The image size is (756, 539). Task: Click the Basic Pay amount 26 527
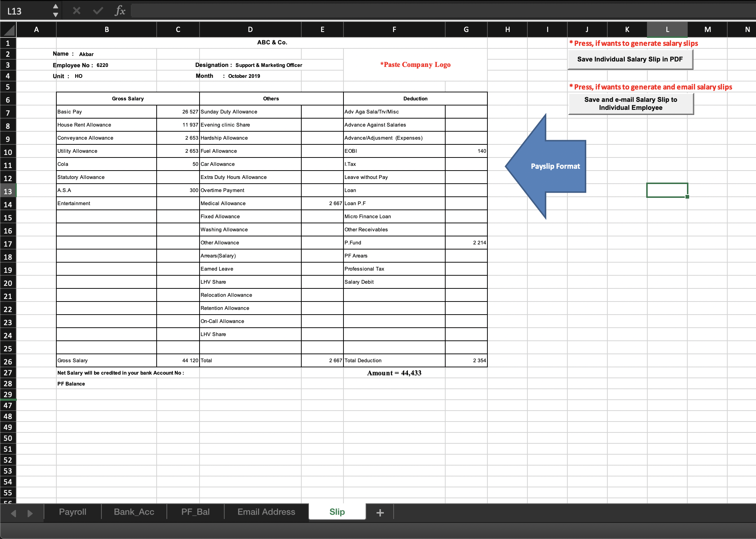click(x=178, y=112)
